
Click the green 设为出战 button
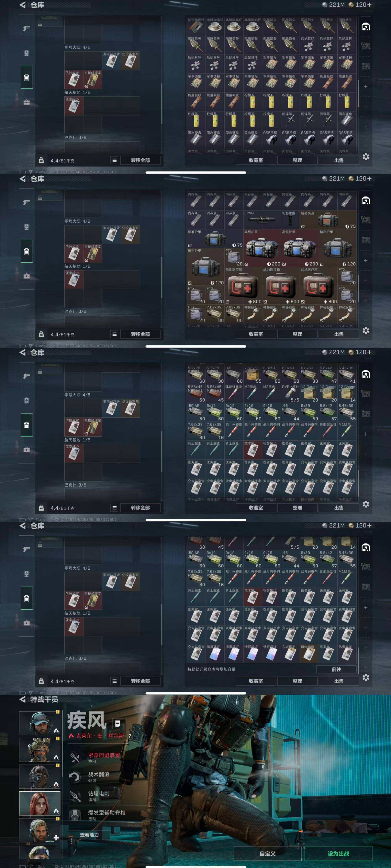[x=338, y=854]
